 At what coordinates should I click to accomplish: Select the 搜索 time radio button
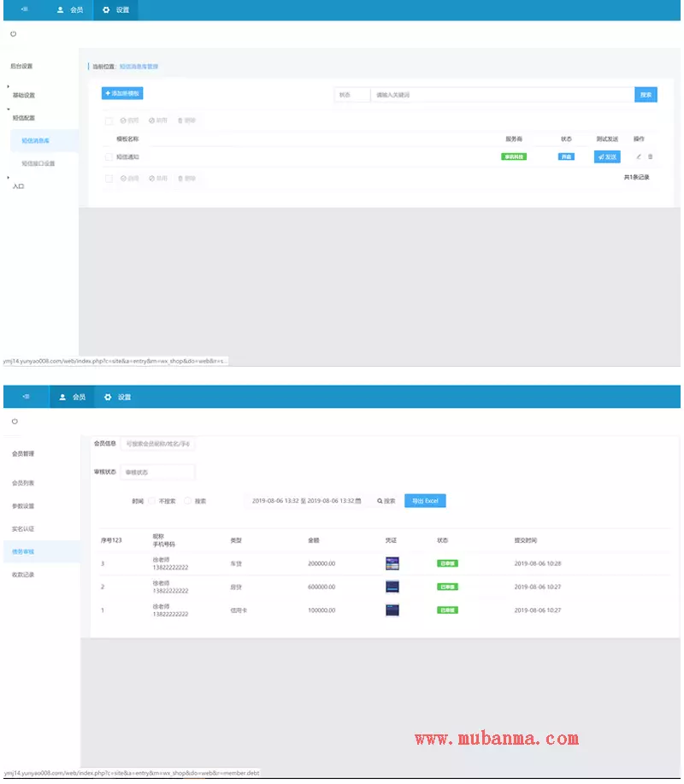click(187, 501)
